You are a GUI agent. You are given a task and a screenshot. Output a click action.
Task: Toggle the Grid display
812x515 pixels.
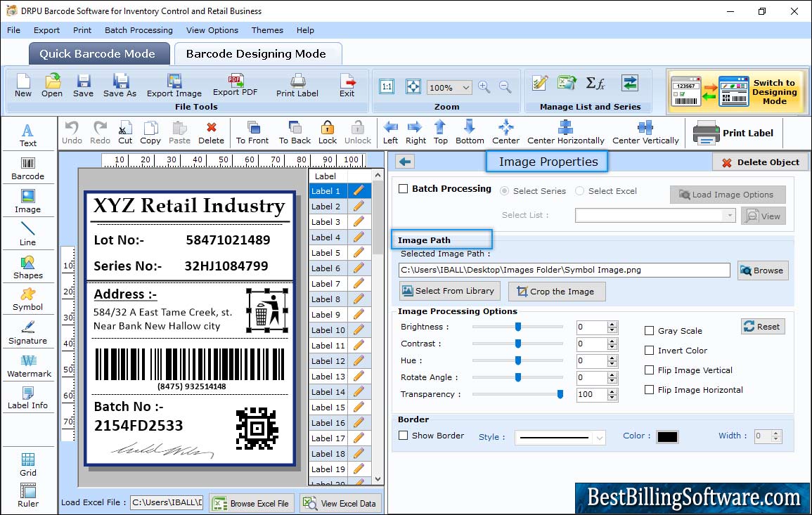[28, 464]
